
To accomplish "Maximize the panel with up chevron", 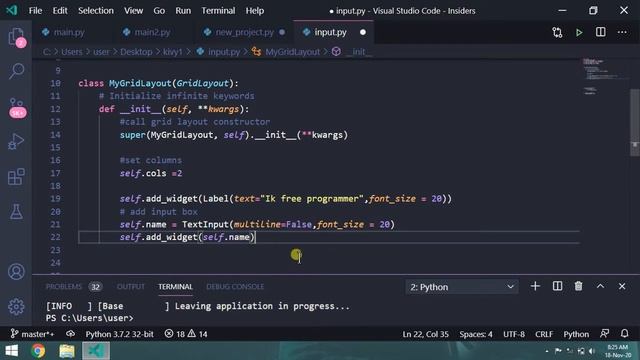I will tap(600, 287).
